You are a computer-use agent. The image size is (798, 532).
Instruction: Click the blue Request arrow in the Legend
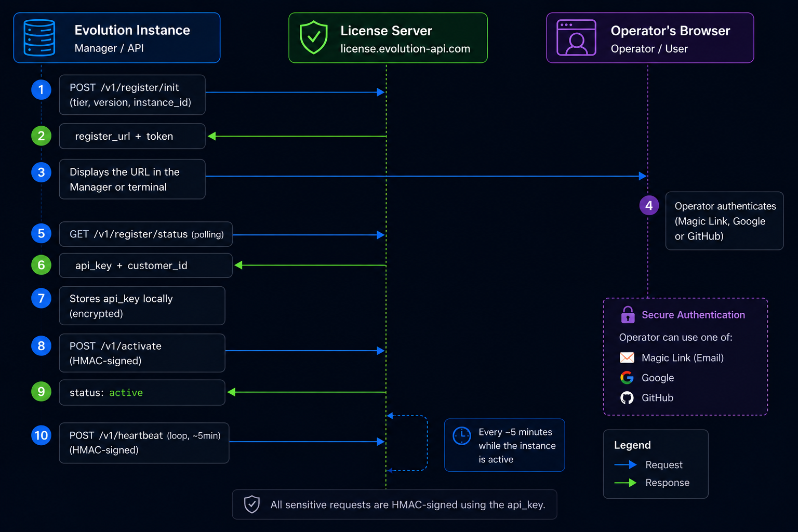(x=626, y=464)
